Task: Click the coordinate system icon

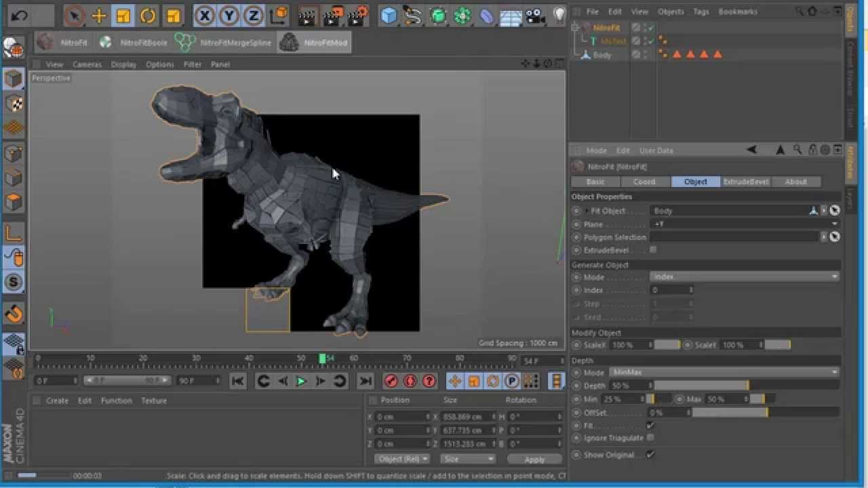Action: tap(278, 15)
